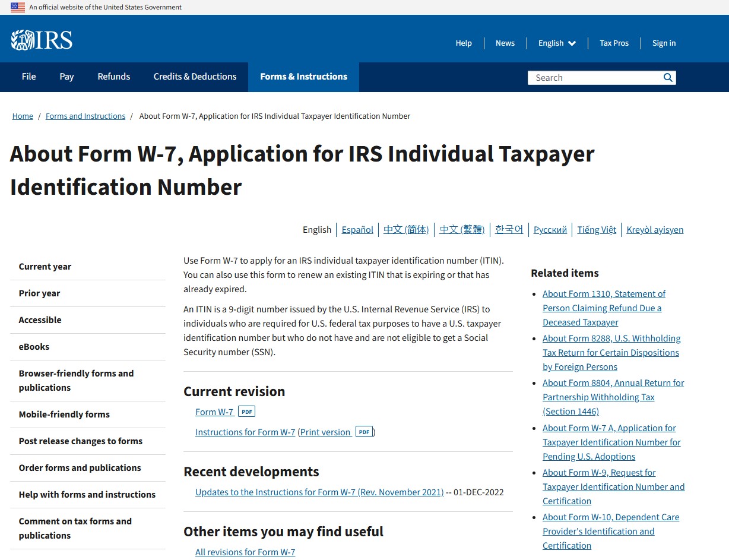The width and height of the screenshot is (729, 560).
Task: Select Prior year in sidebar
Action: pos(88,293)
